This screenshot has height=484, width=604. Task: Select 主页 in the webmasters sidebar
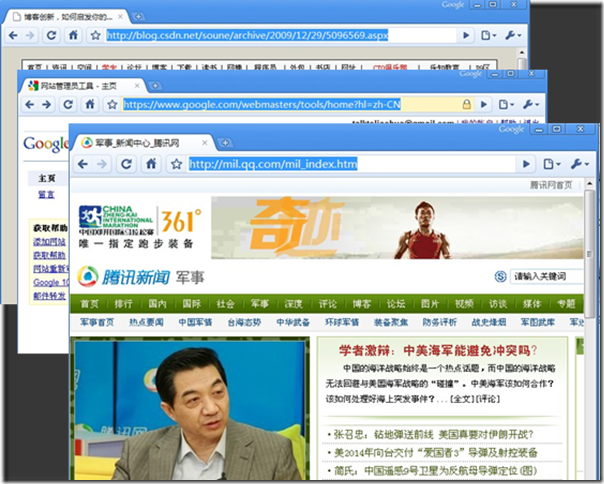47,178
